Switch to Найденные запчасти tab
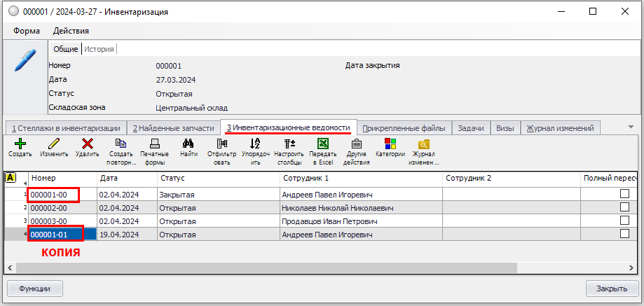The width and height of the screenshot is (644, 306). (173, 128)
